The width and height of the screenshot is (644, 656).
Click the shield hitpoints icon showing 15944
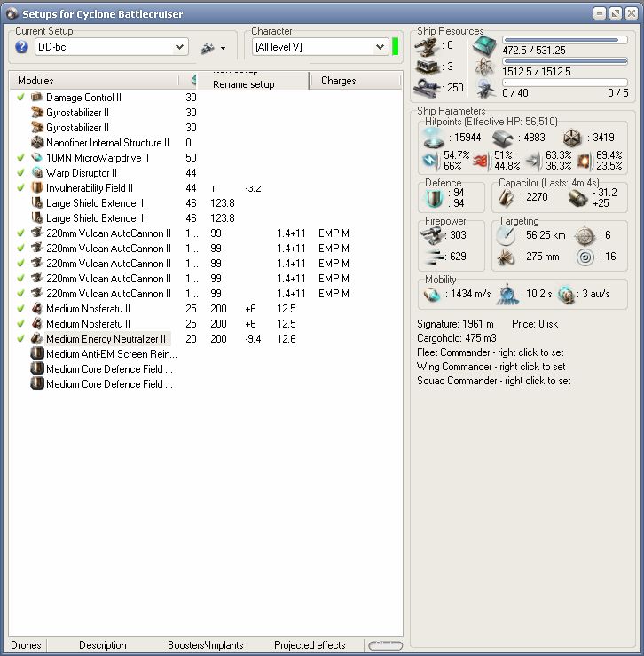(433, 138)
